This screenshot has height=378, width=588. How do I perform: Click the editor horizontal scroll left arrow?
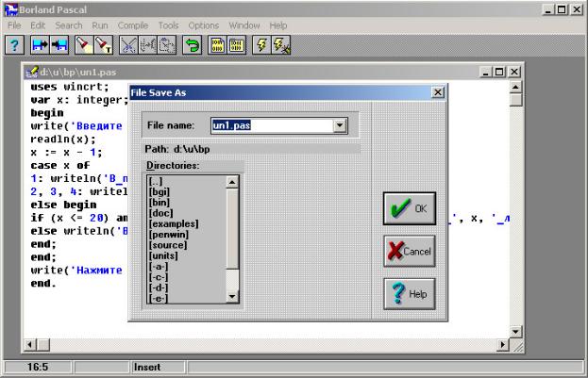(x=30, y=345)
